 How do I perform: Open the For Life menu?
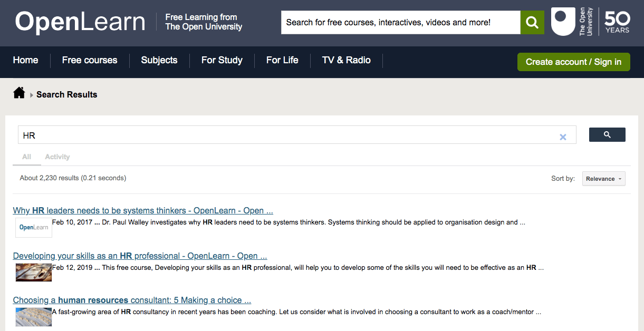point(282,60)
